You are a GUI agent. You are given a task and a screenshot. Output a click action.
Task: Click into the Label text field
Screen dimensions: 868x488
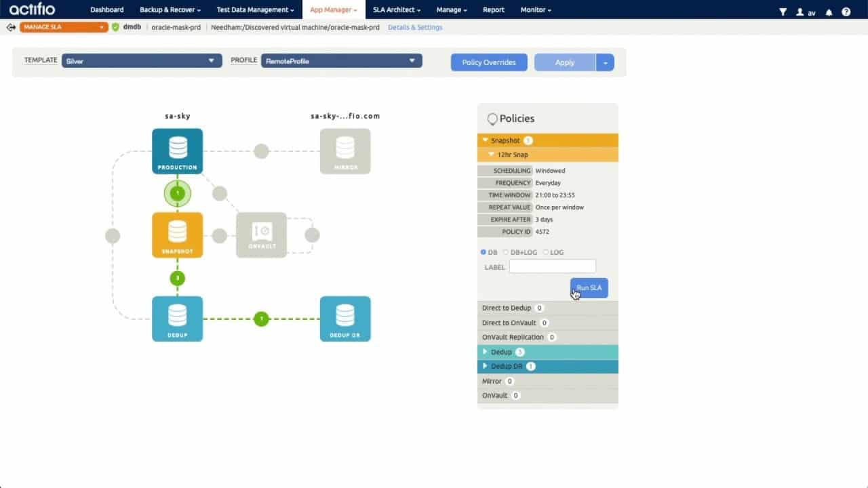tap(553, 266)
